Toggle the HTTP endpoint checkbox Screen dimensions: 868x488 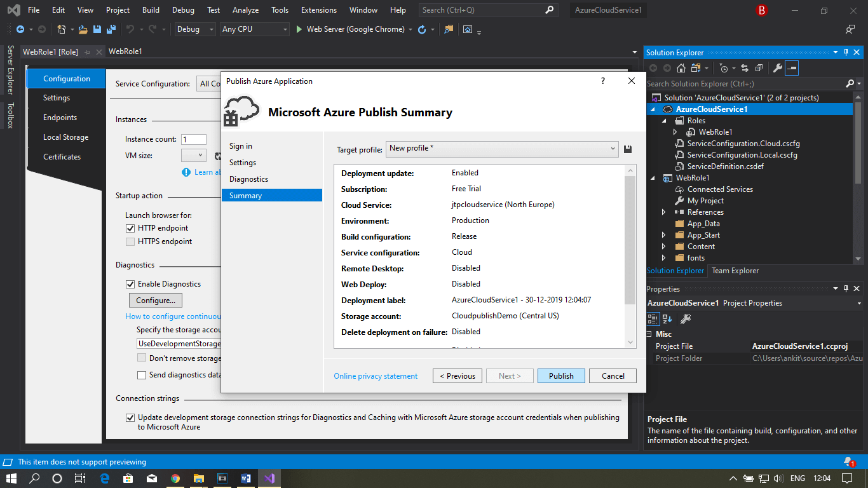pyautogui.click(x=130, y=228)
